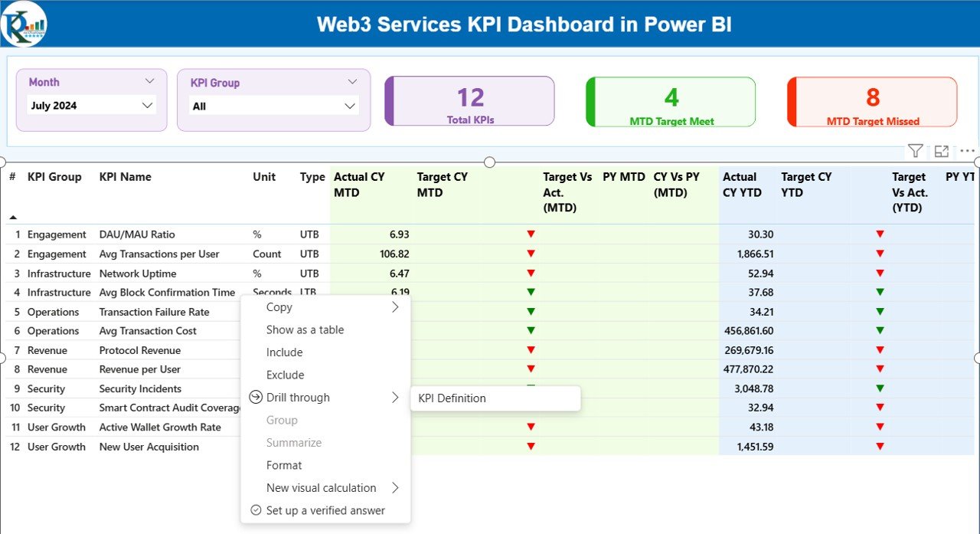Open the July 2024 month dropdown
Screen dimensions: 980x534
(148, 106)
